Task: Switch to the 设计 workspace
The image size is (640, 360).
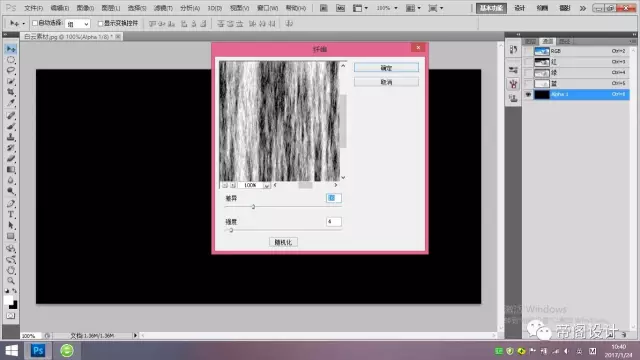Action: 520,8
